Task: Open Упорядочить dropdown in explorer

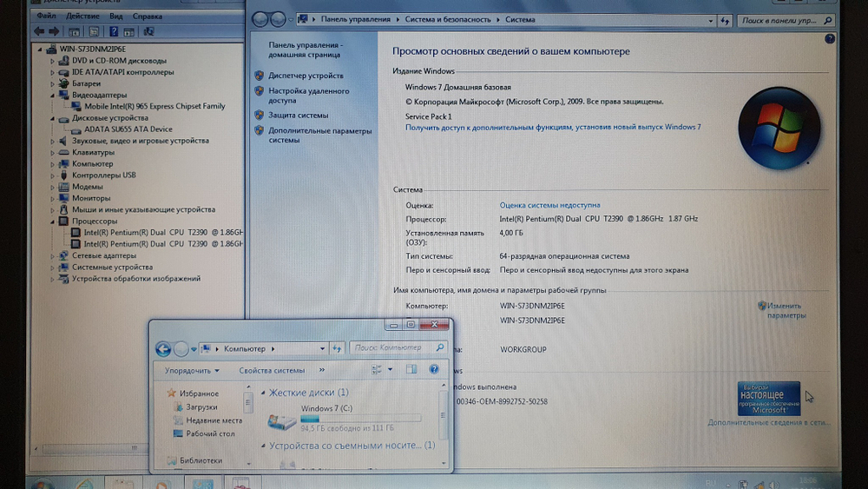Action: point(192,371)
